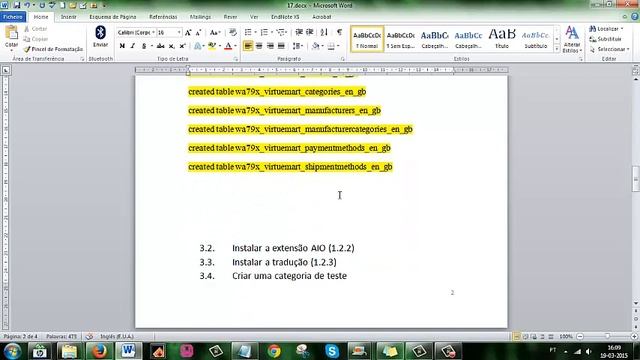Open Skype from the taskbar
Screen dimensions: 640x360
pyautogui.click(x=332, y=351)
